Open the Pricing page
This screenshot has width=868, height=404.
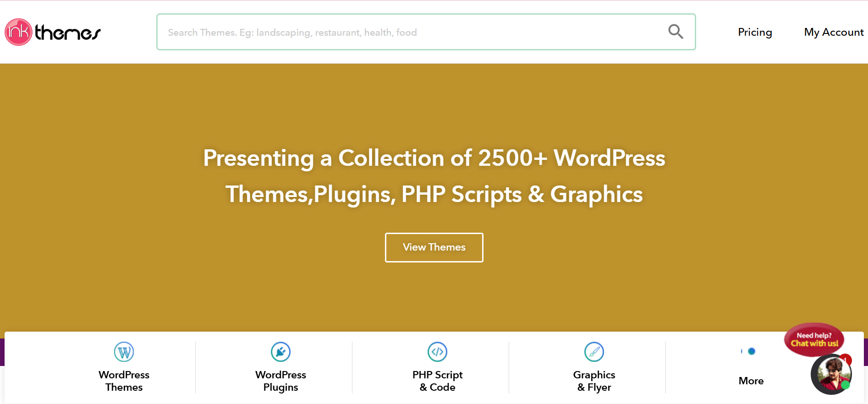[x=755, y=32]
